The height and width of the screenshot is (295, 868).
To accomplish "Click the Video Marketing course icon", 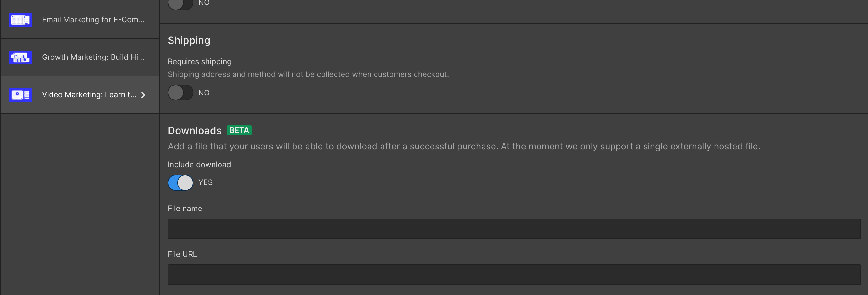I will [20, 95].
